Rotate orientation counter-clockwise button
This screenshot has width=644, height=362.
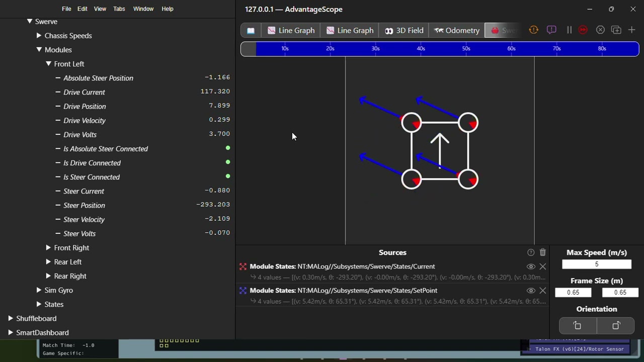[x=578, y=326]
